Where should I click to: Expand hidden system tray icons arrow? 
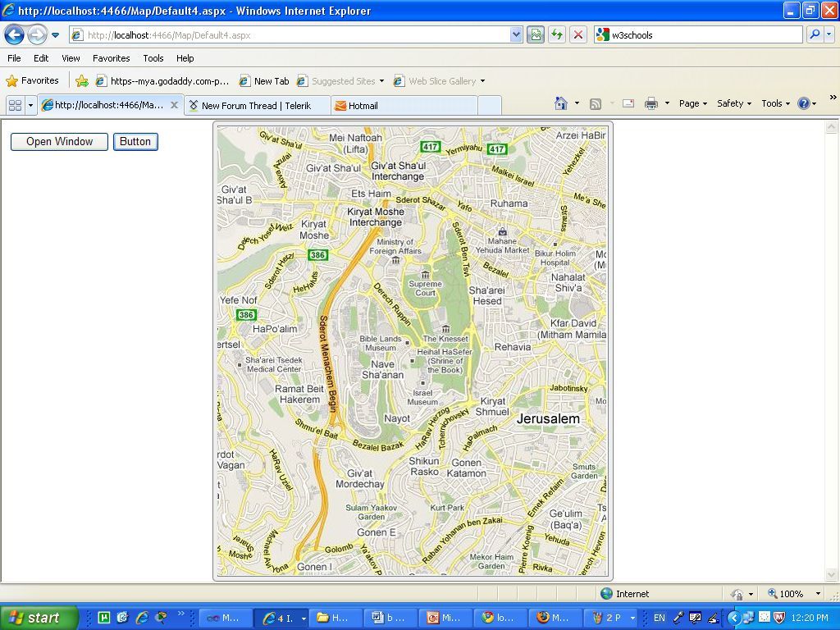tap(733, 618)
